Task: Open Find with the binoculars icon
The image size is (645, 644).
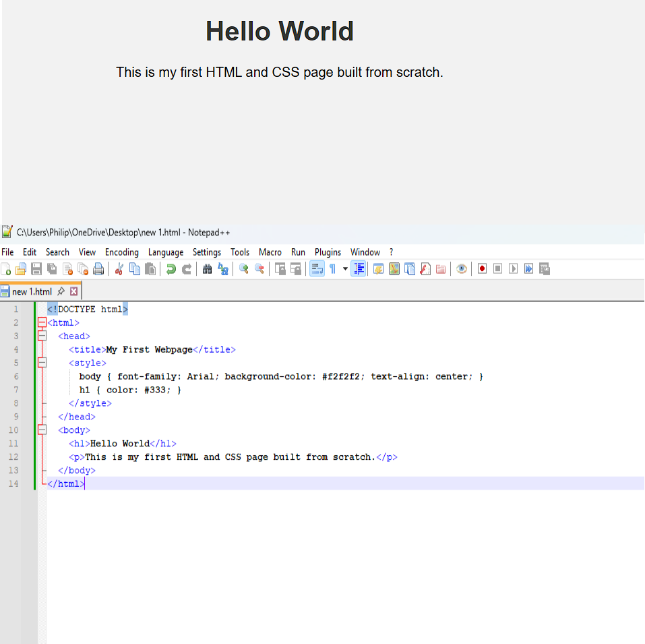Action: pos(208,269)
